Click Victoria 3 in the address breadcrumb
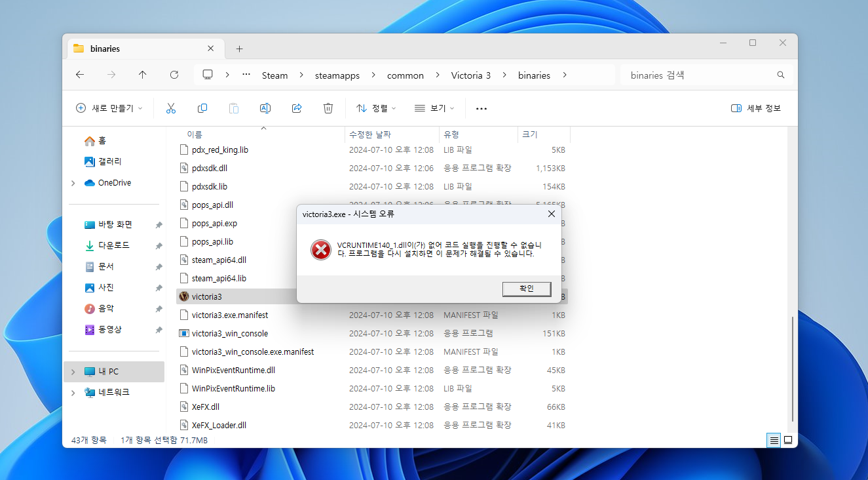Viewport: 868px width, 480px height. [471, 75]
